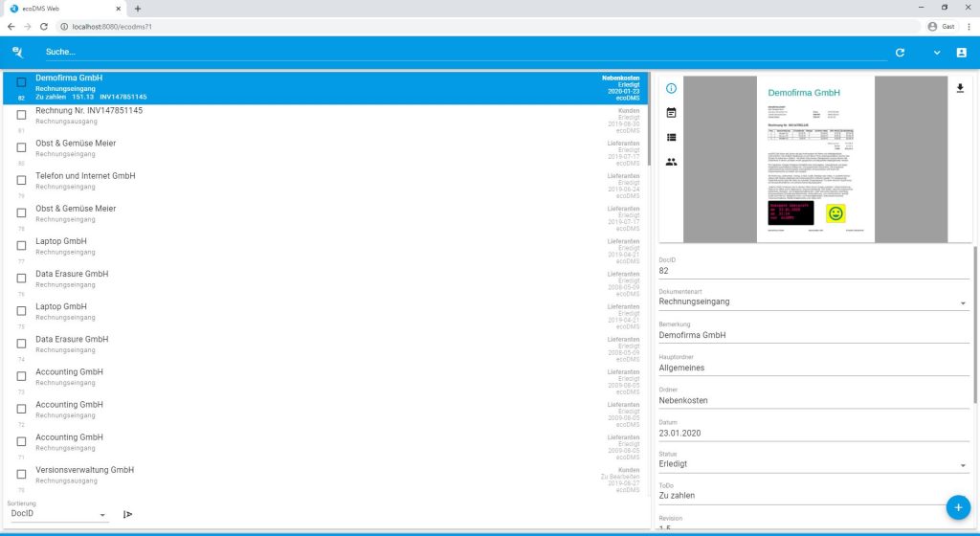Click the document preview thumbnail
Image resolution: width=980 pixels, height=536 pixels.
[x=815, y=159]
